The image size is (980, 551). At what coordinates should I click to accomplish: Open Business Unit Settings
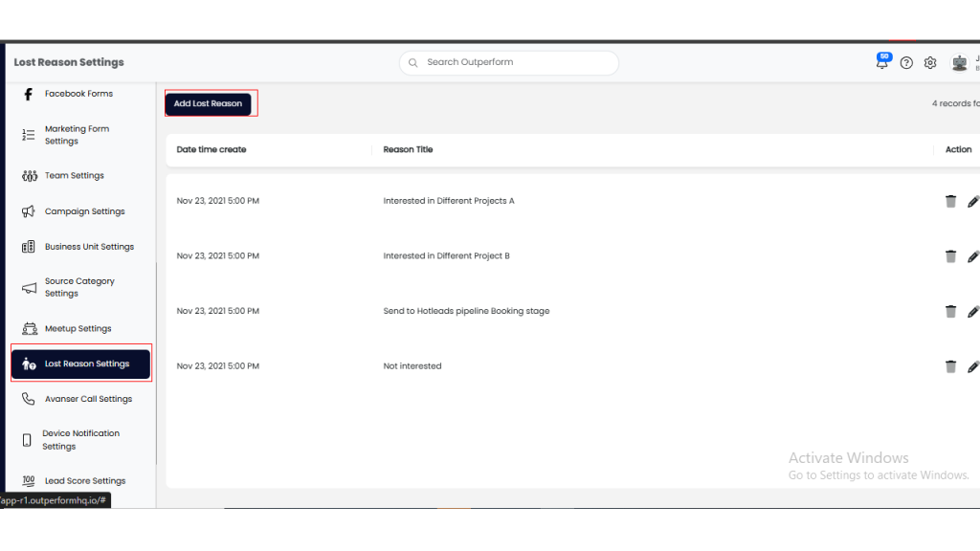[89, 247]
